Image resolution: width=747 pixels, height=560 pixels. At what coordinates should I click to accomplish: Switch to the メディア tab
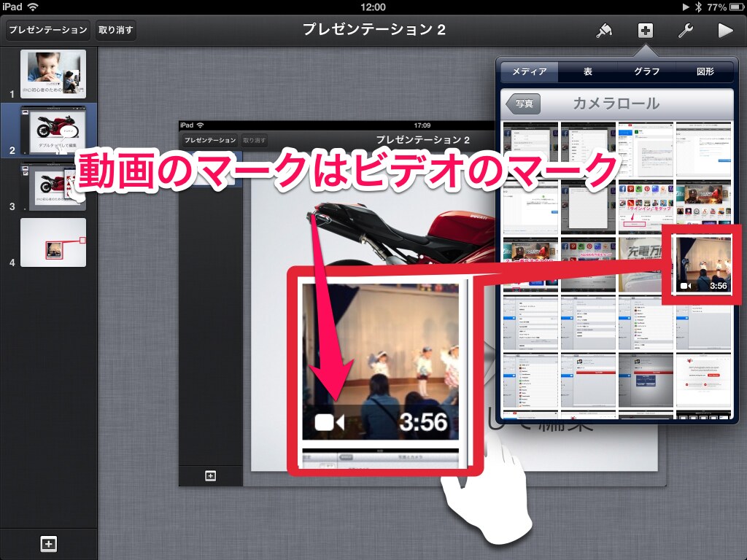click(530, 71)
